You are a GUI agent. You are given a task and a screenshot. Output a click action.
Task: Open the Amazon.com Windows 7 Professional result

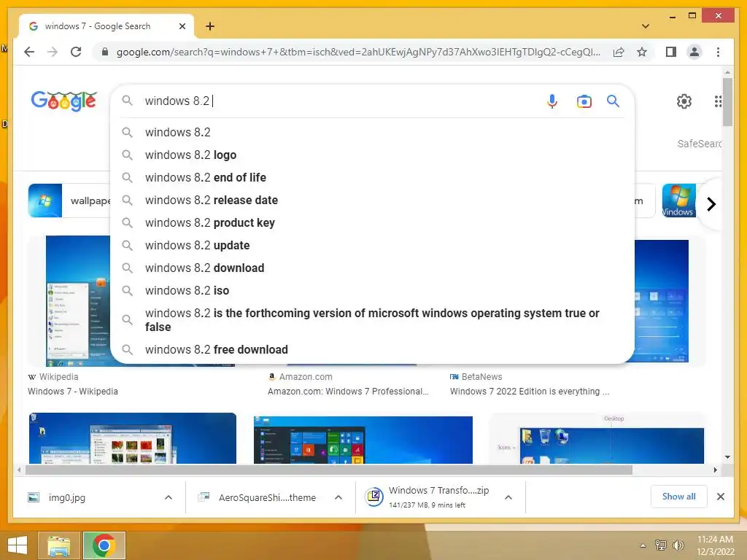click(348, 392)
